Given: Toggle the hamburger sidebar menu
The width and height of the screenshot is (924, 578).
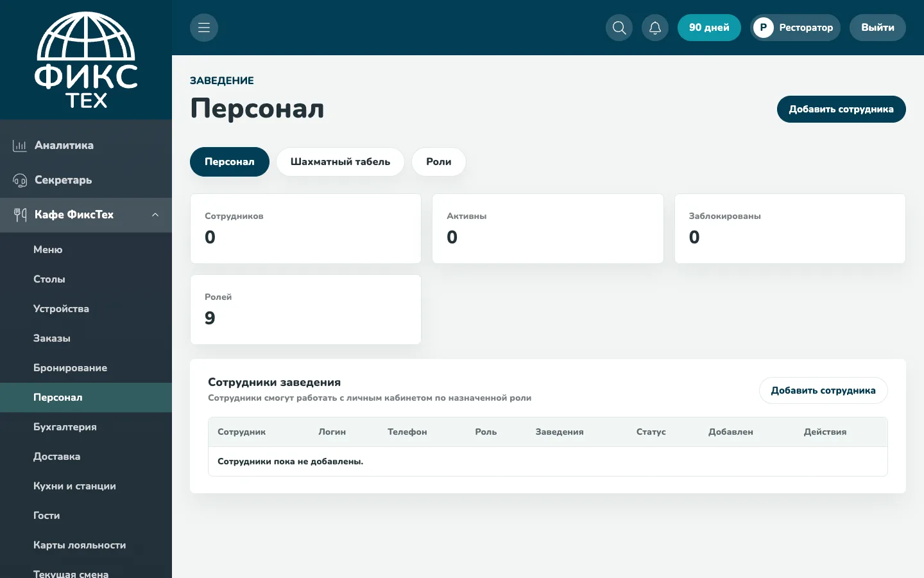Looking at the screenshot, I should pyautogui.click(x=204, y=28).
